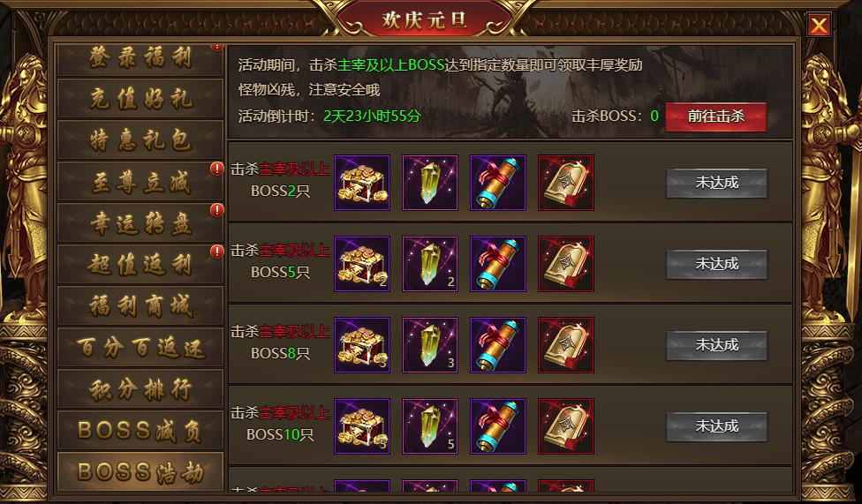862x504 pixels.
Task: Select the scroll reward in BOSS5 row
Action: pos(498,264)
